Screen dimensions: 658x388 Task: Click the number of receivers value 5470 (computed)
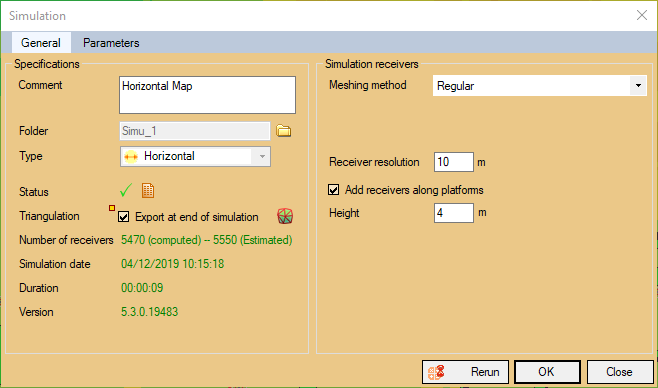coord(161,240)
